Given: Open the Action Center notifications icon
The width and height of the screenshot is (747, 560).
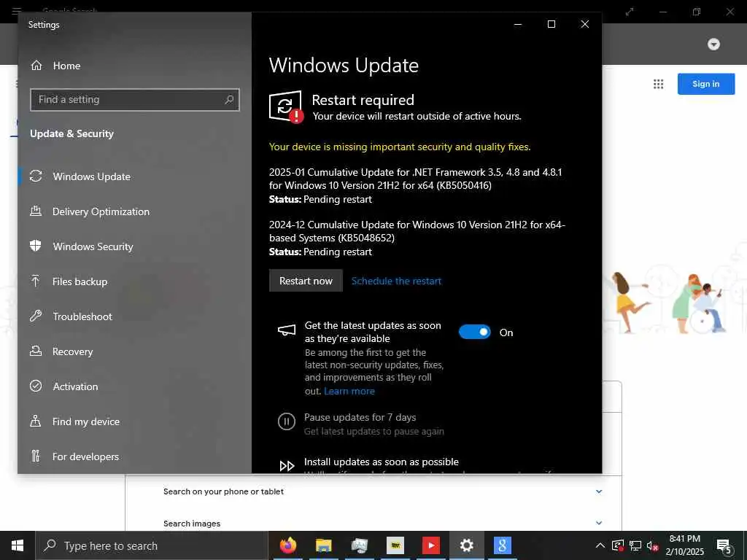Looking at the screenshot, I should point(724,545).
